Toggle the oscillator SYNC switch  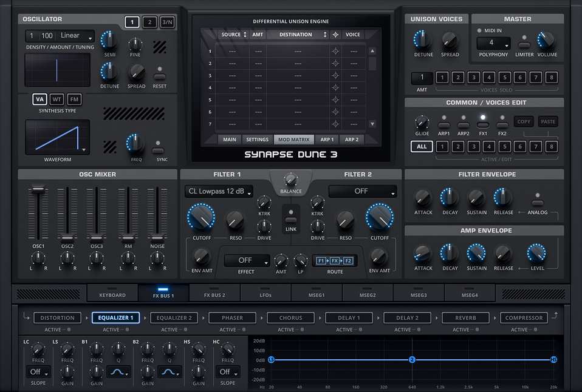(158, 150)
